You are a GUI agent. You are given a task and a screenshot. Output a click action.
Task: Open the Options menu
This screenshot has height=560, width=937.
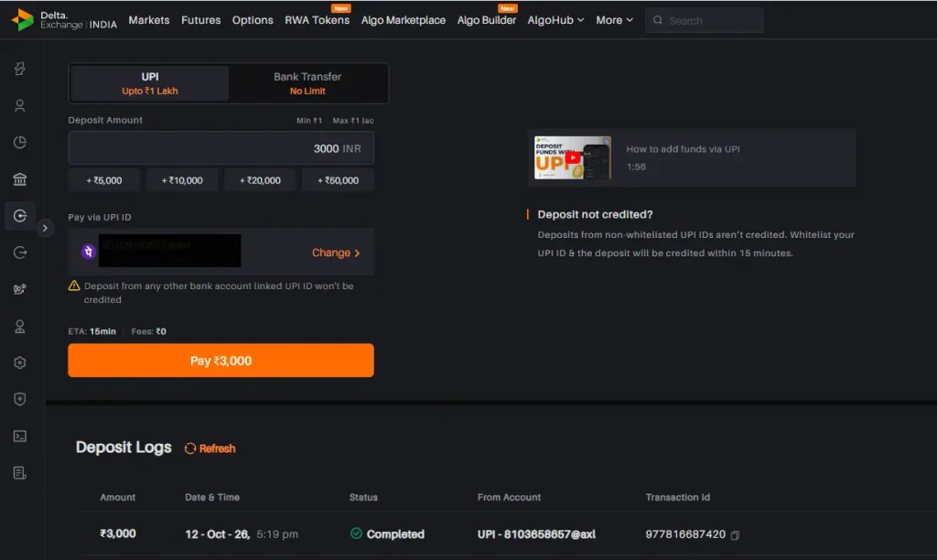[253, 20]
